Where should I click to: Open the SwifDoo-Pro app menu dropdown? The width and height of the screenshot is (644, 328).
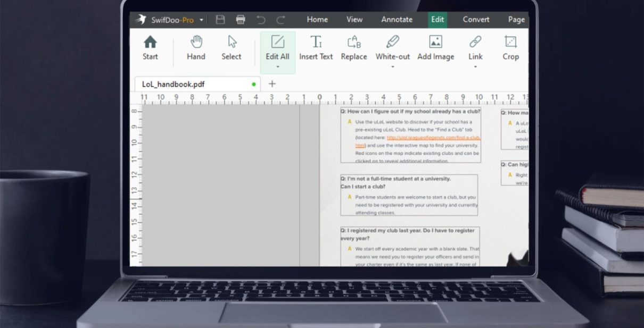pos(202,20)
